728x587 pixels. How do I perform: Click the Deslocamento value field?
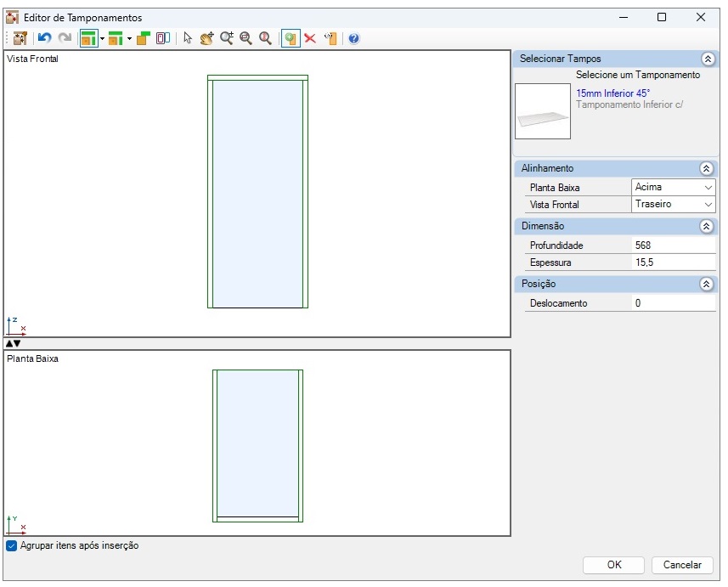pos(673,303)
